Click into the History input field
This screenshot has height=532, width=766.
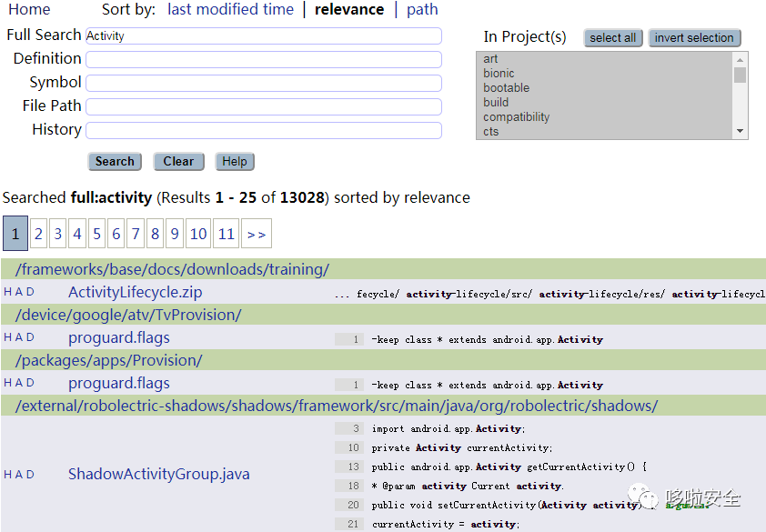[x=264, y=130]
